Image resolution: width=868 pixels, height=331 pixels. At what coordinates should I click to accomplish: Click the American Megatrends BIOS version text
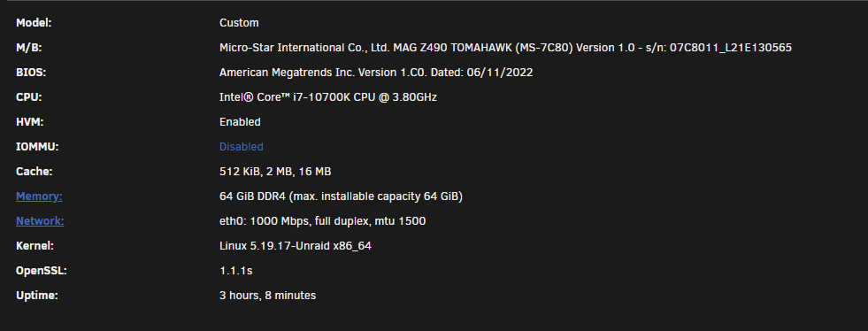[376, 73]
